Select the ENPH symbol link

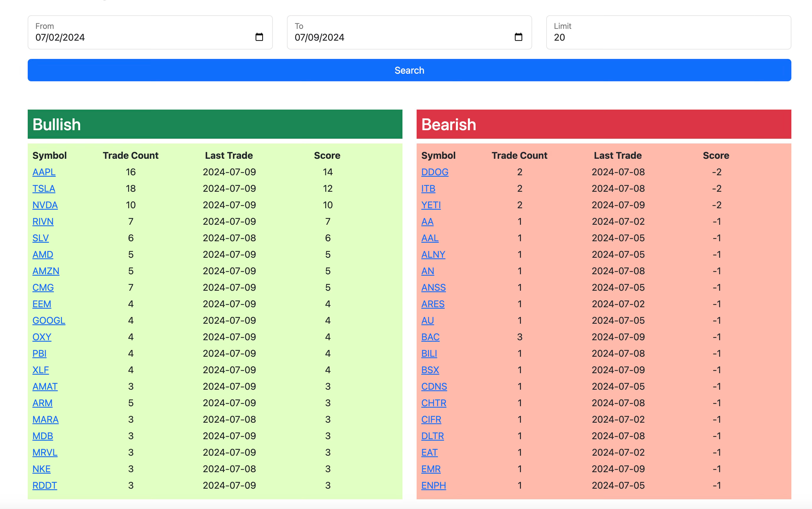pos(434,485)
